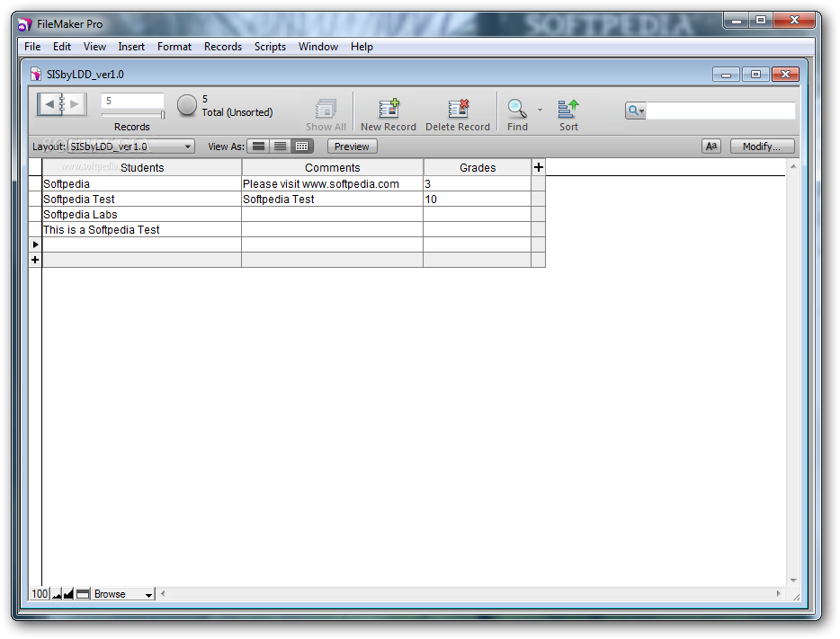Select the 'Softpedia Labs' cell
Screen dimensions: 840x639
coord(142,214)
